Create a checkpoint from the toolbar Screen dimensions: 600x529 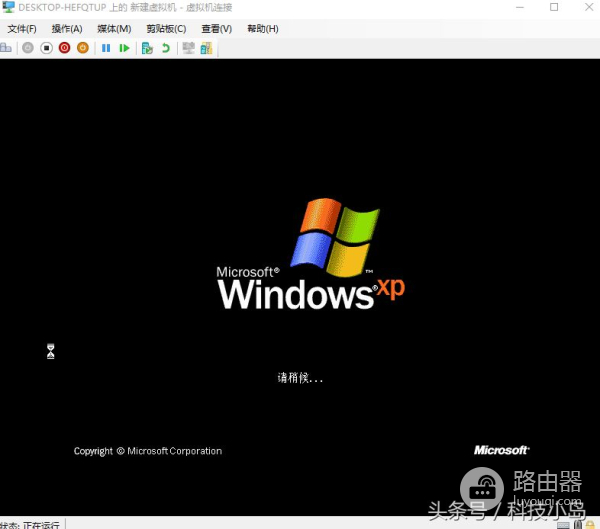(147, 48)
